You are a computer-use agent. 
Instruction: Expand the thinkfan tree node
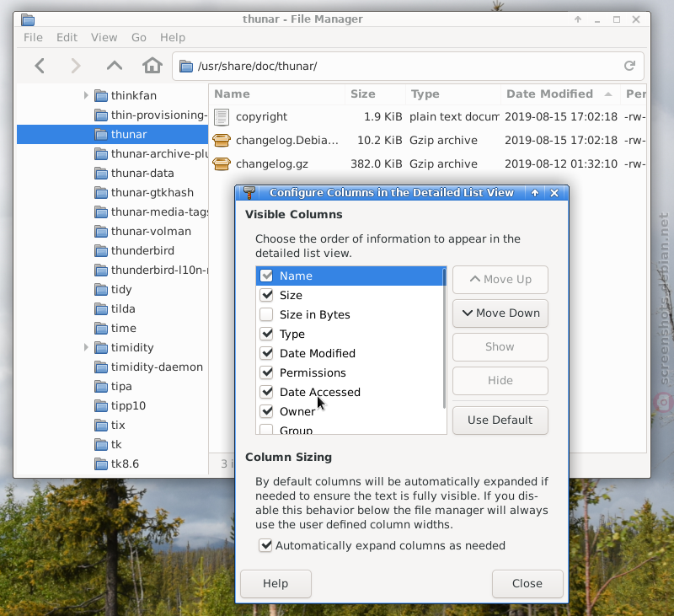click(86, 95)
